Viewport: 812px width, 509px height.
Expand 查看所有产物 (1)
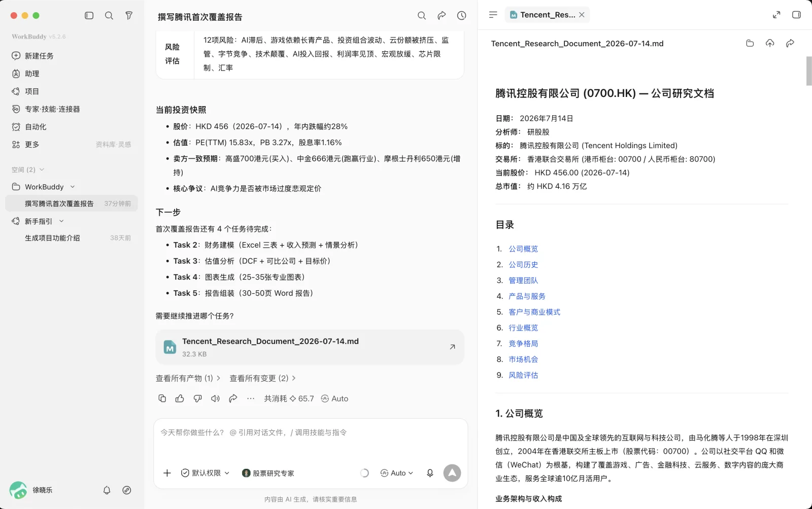click(x=188, y=378)
